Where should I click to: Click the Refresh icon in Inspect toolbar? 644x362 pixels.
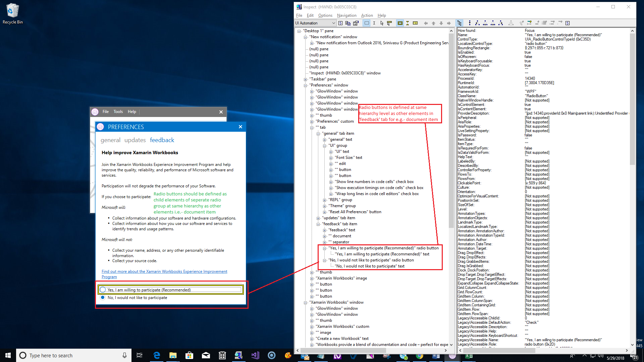(340, 23)
